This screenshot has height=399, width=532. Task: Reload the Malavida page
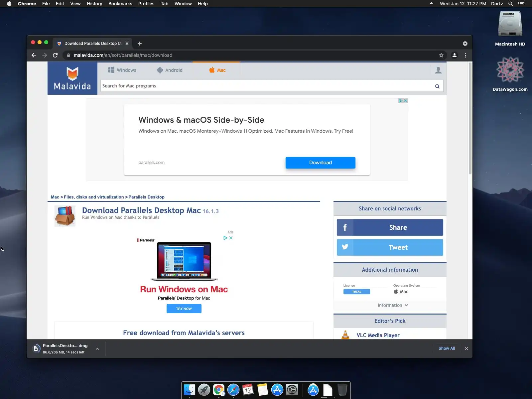pos(56,55)
